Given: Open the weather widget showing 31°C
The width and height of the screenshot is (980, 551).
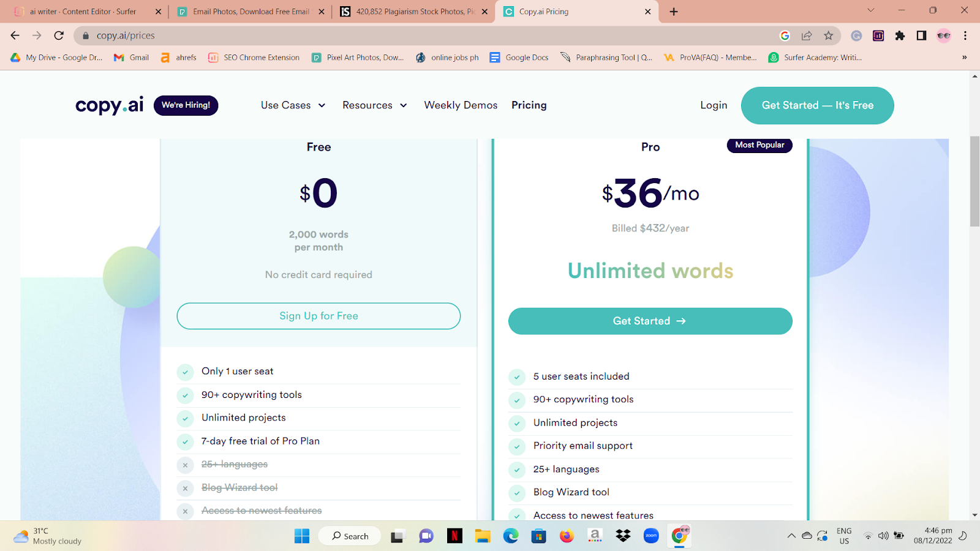Looking at the screenshot, I should click(x=48, y=536).
